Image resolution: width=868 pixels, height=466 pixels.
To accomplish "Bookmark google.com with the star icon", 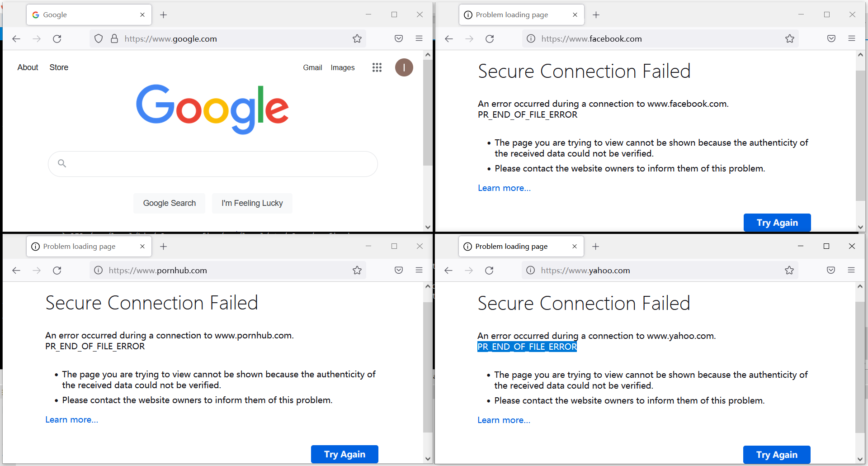I will coord(357,39).
